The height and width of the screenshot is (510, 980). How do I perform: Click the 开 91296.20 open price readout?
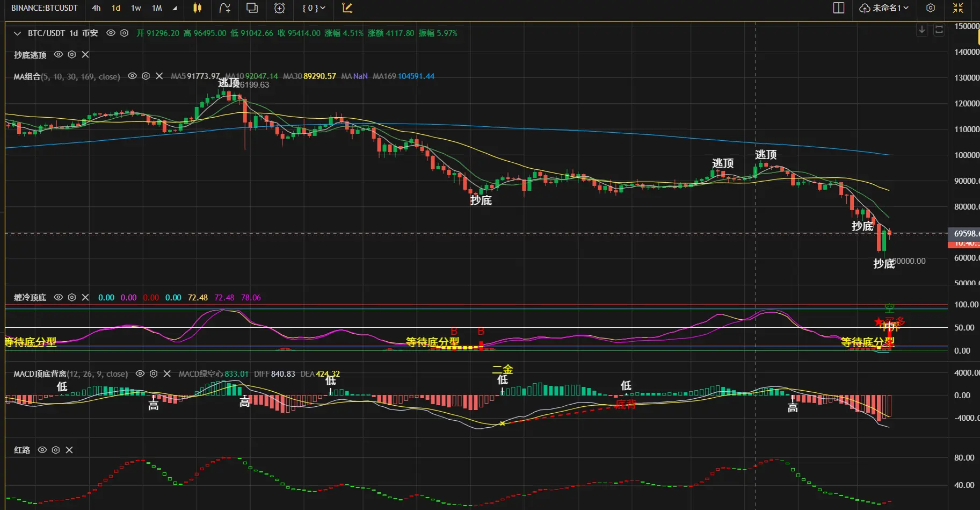(158, 33)
